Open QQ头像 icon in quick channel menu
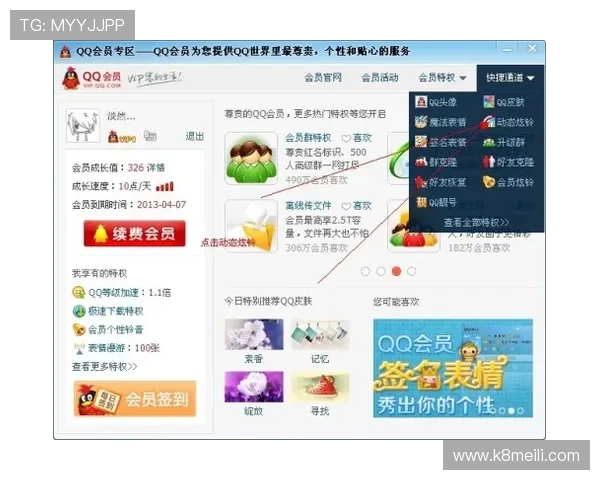600x480 pixels. point(421,101)
